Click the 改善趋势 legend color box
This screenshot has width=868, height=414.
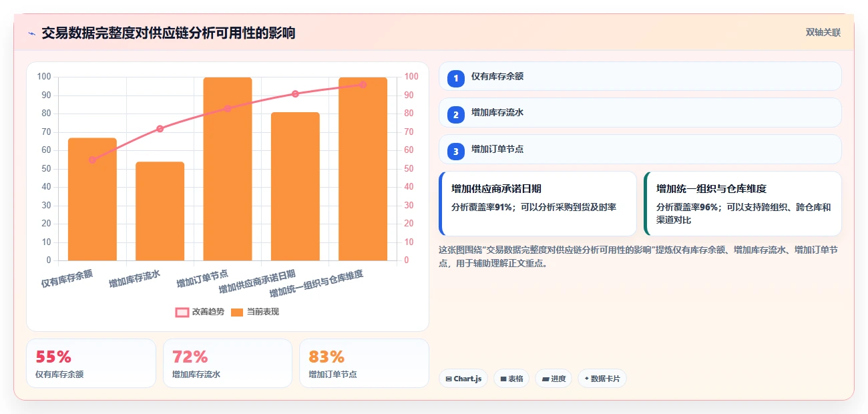click(x=182, y=312)
